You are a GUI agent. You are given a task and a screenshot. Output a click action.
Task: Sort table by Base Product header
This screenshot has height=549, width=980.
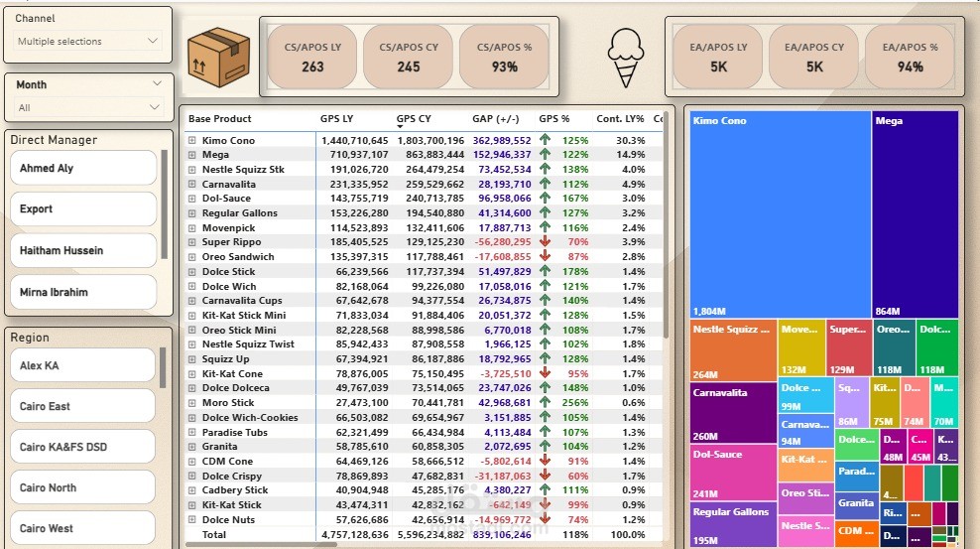pos(219,119)
